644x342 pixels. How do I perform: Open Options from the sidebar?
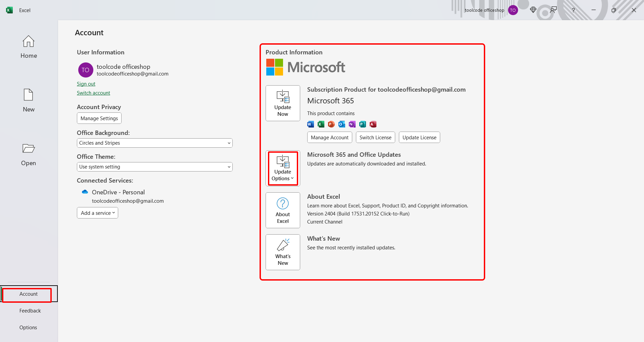pos(28,328)
